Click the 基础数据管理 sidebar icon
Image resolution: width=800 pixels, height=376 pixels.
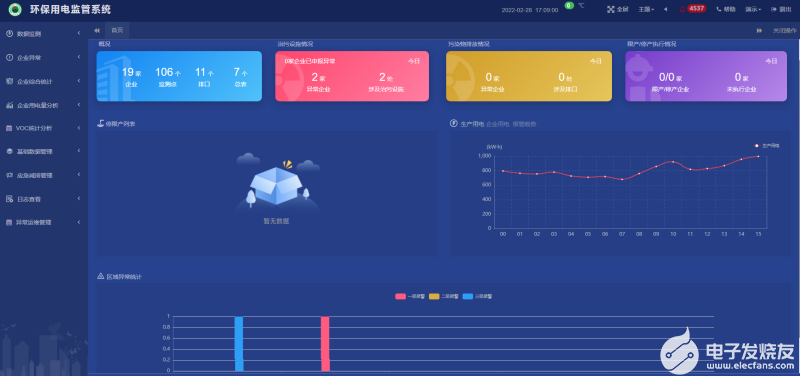9,152
